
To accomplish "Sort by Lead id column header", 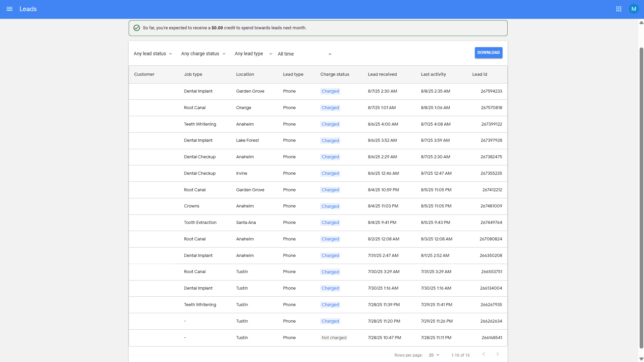I will click(480, 74).
